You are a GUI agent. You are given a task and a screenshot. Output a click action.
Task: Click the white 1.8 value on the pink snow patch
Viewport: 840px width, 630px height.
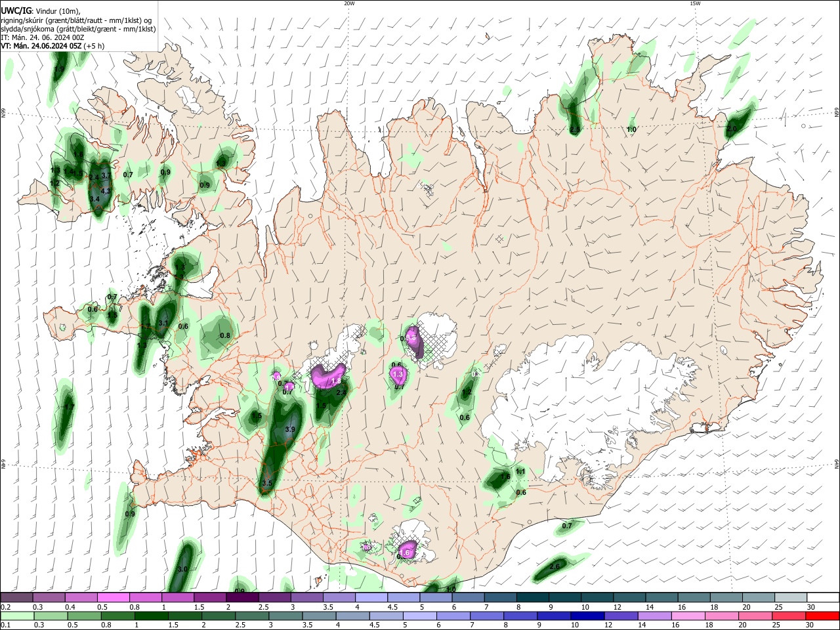coord(337,381)
